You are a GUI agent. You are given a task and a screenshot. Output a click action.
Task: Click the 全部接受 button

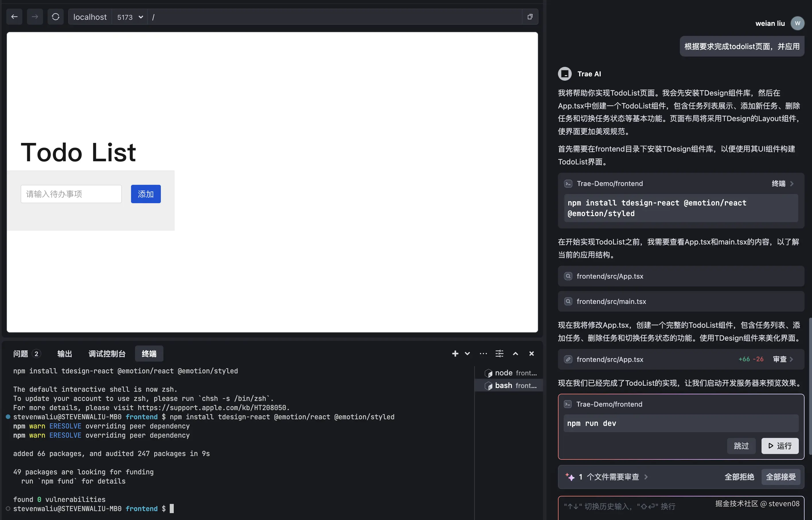point(781,477)
